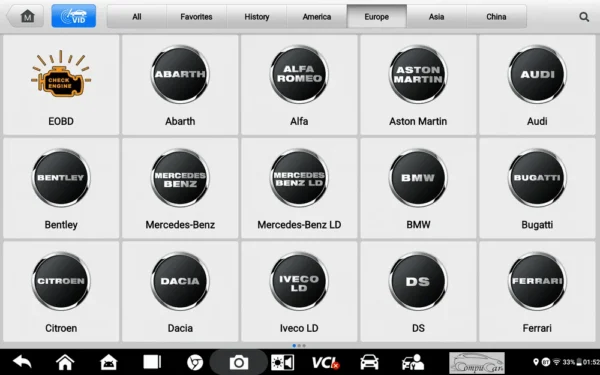Tap the page indicator dots
This screenshot has width=600, height=375.
point(299,346)
